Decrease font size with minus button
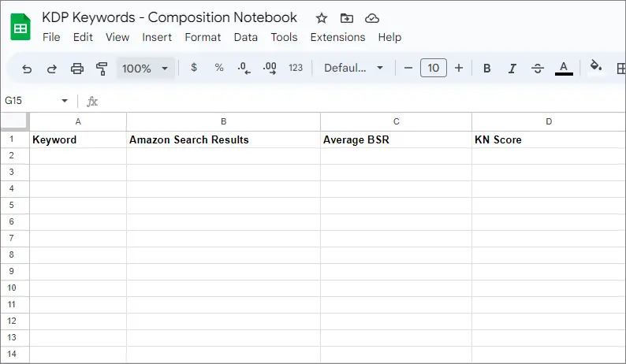 408,68
